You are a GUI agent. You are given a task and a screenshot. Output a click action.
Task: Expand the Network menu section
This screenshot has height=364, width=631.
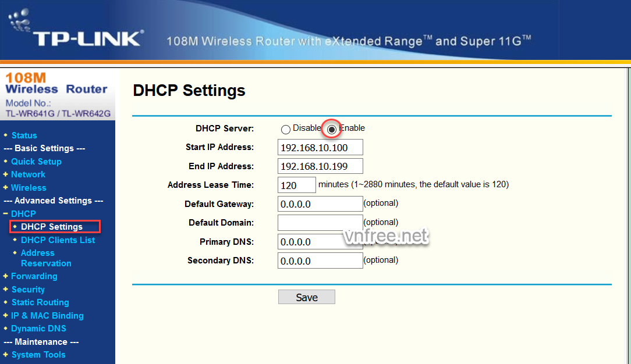tap(28, 174)
